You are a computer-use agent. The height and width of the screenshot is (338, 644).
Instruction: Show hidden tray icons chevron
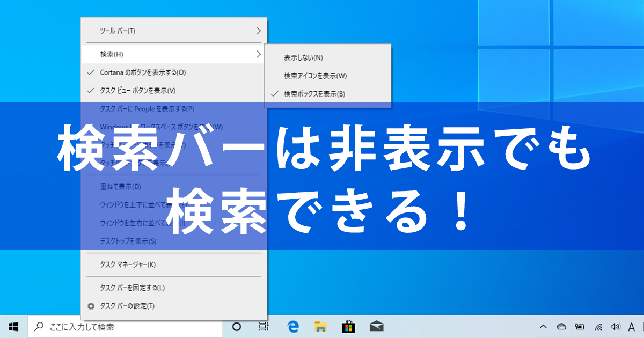pos(543,326)
